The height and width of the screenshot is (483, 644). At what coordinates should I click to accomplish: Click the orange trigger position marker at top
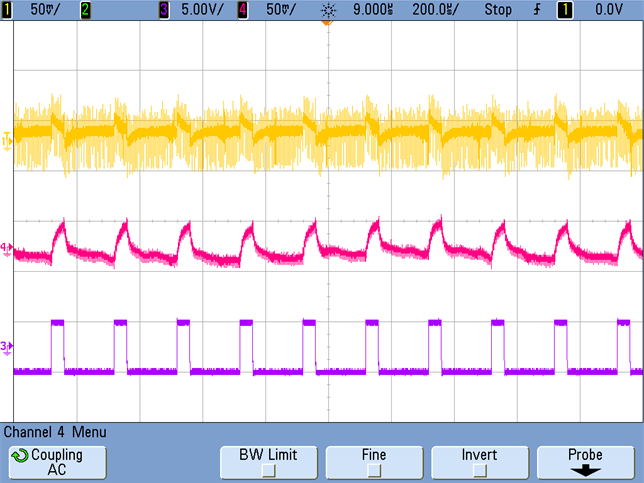(x=325, y=22)
